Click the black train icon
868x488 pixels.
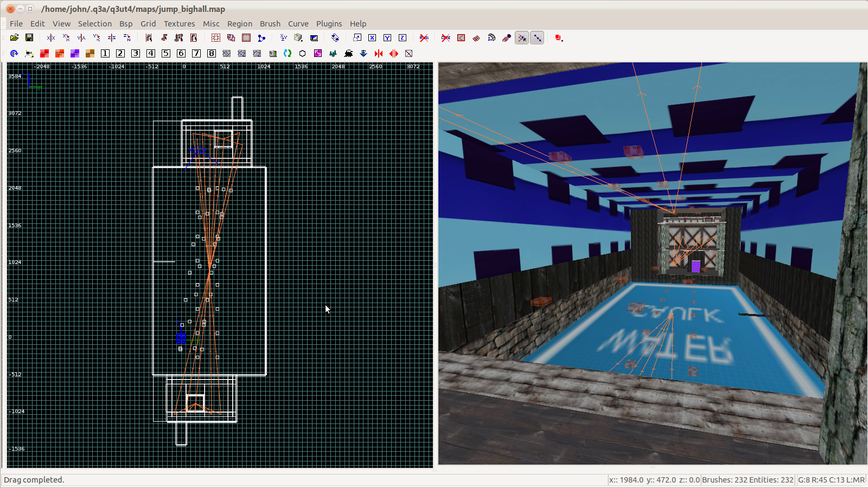point(348,54)
